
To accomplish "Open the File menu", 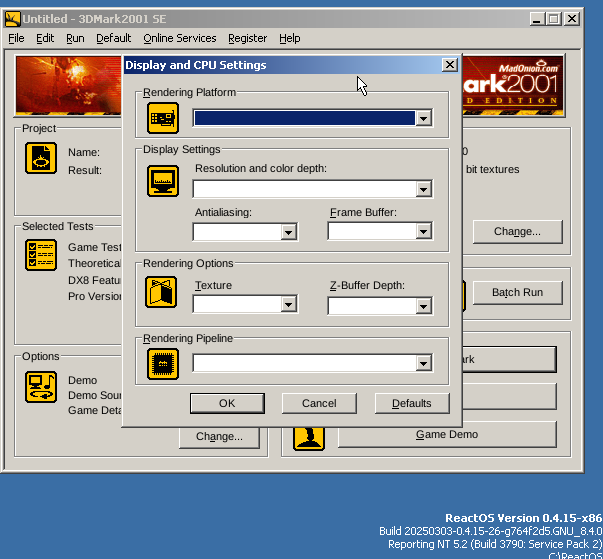I will (16, 38).
